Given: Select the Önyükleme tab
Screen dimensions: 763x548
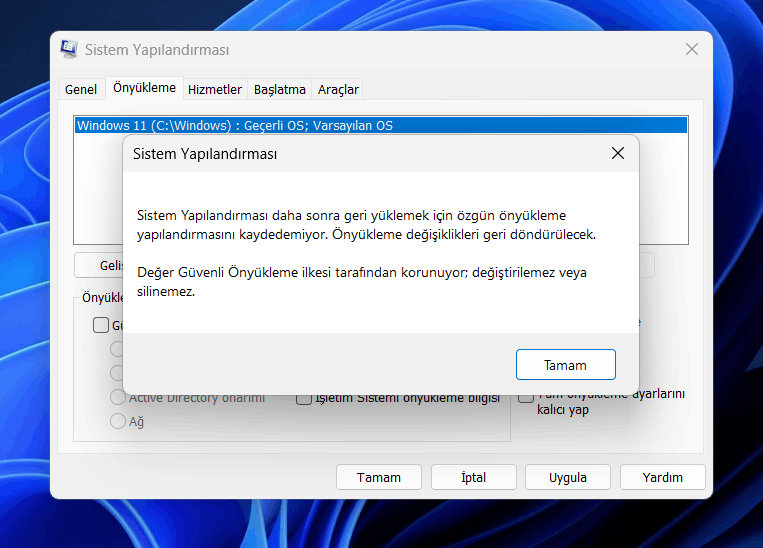Looking at the screenshot, I should pyautogui.click(x=144, y=88).
